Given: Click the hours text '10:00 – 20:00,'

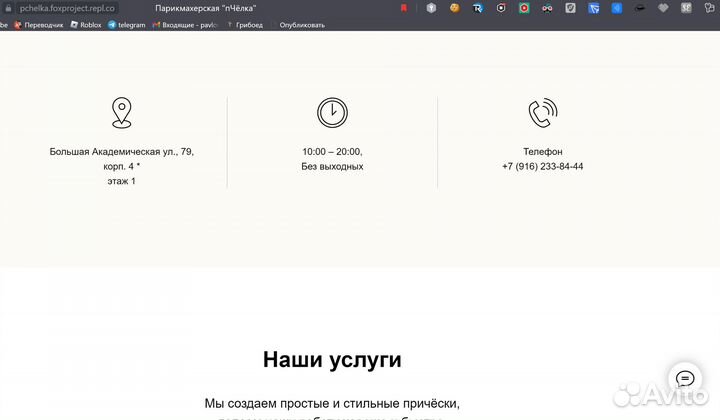Looking at the screenshot, I should pyautogui.click(x=332, y=151).
